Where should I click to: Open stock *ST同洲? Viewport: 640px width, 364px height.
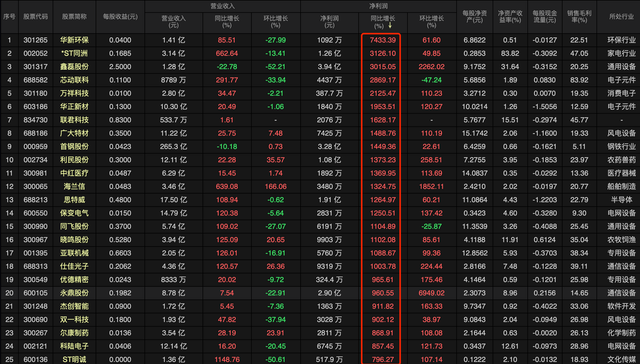(x=74, y=53)
